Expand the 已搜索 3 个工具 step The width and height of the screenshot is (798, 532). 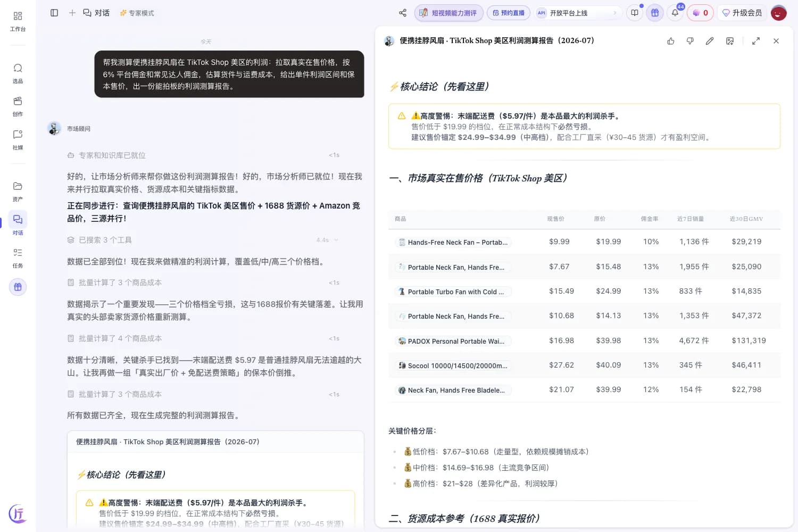203,240
